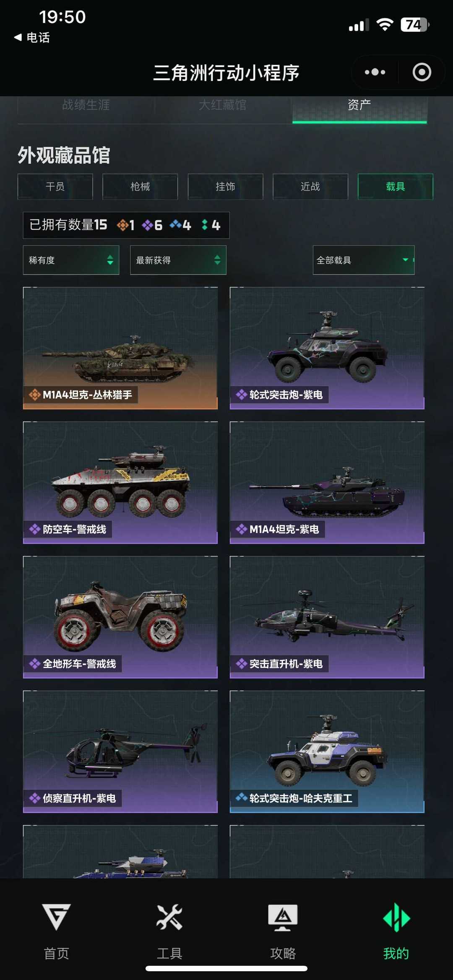Switch to the 大红藏馆 tab
Image resolution: width=453 pixels, height=980 pixels.
(x=222, y=105)
